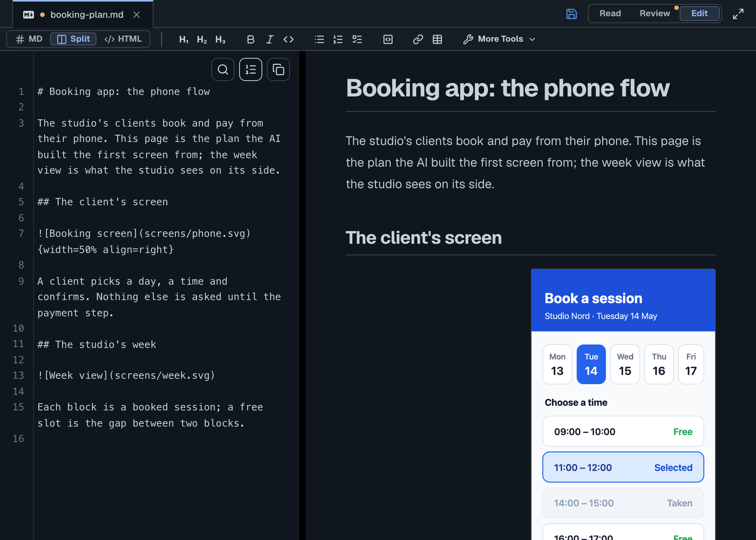Viewport: 756px width, 540px height.
Task: Switch to MD source view
Action: click(29, 39)
